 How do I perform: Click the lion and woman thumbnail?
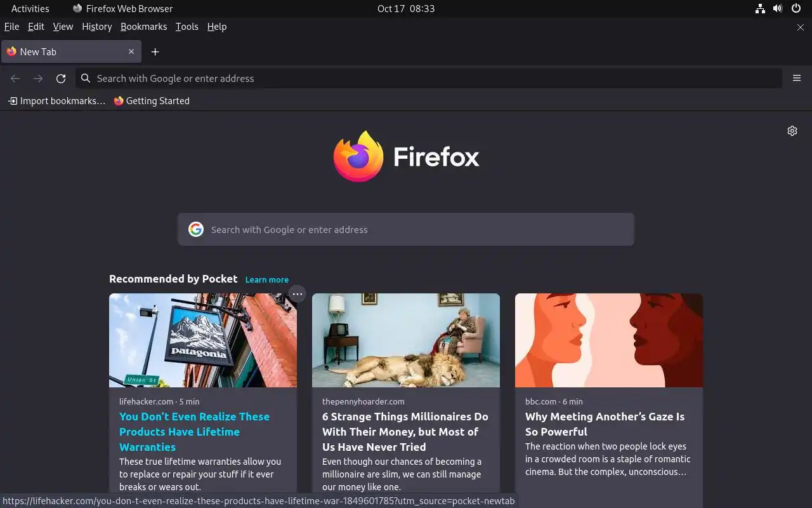[406, 340]
